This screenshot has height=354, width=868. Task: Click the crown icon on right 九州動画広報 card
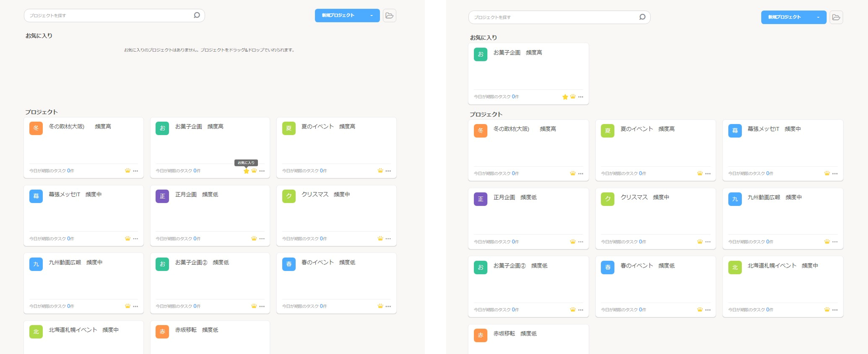(x=827, y=242)
